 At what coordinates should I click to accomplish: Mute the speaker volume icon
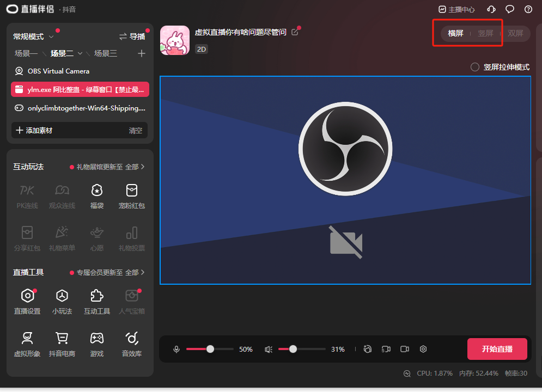tap(269, 349)
